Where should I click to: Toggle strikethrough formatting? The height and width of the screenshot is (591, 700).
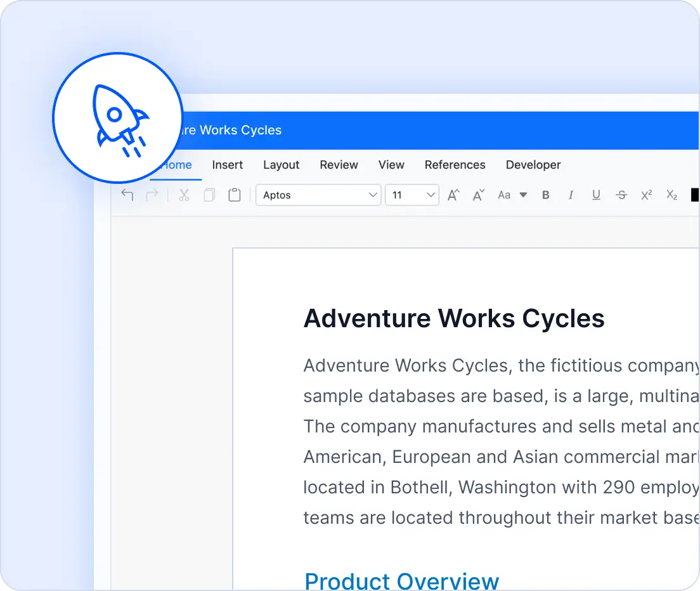point(621,195)
